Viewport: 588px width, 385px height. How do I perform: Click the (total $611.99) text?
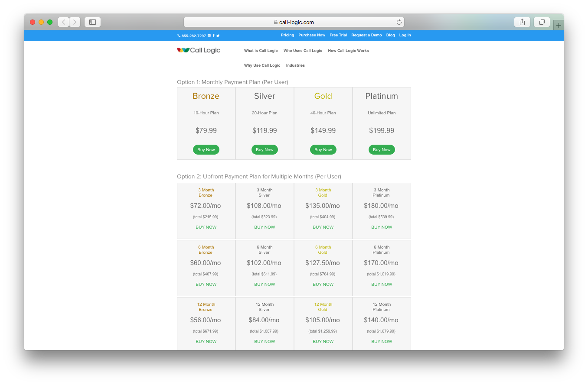(264, 274)
